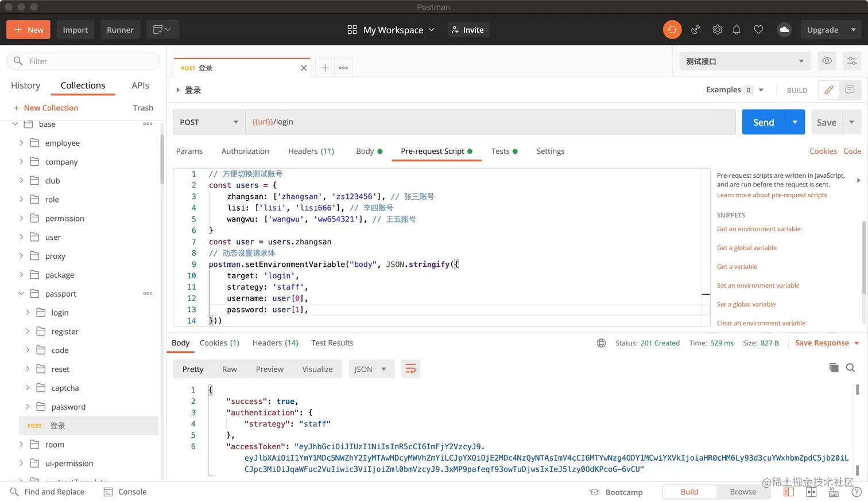Open the 测试接口 environment dropdown

(x=745, y=61)
